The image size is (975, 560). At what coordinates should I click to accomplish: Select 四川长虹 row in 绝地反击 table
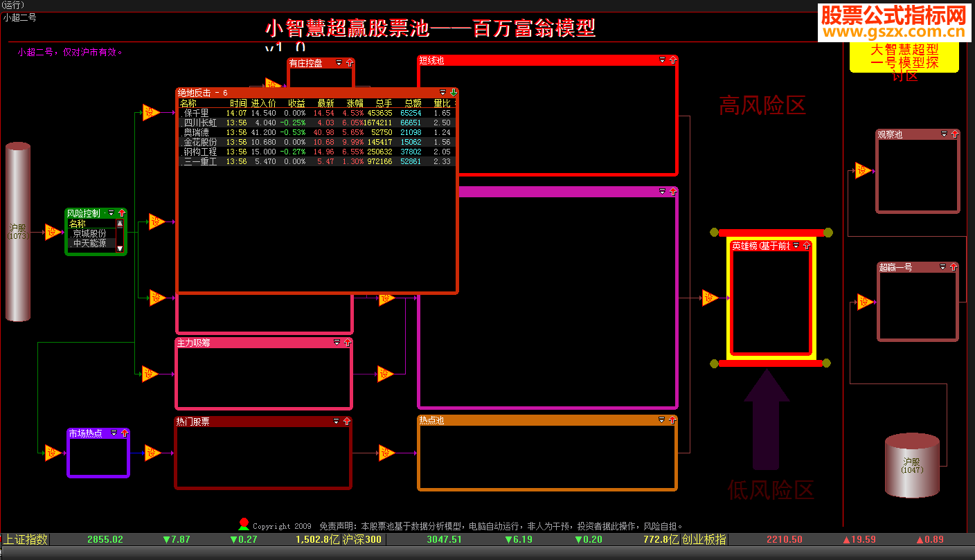[x=316, y=123]
